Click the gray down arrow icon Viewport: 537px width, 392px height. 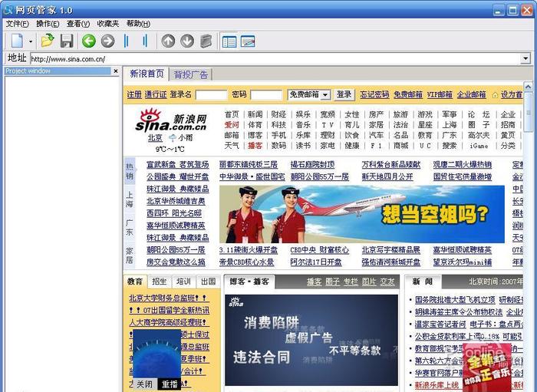187,41
